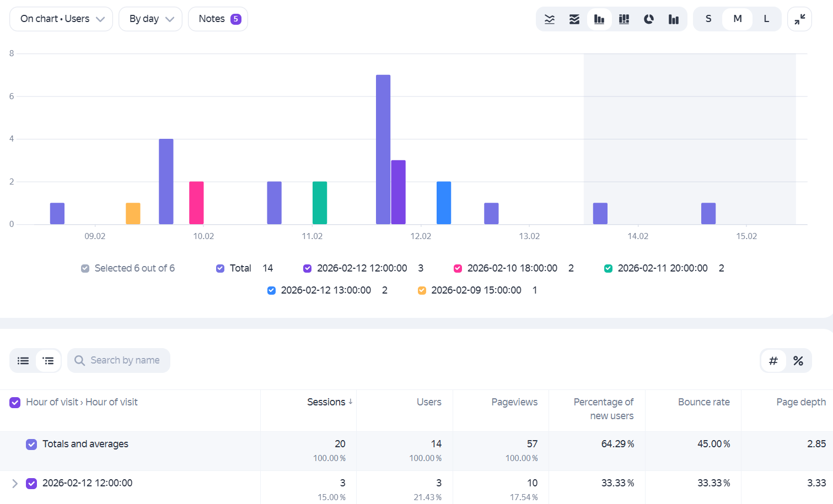Select the S chart size
833x504 pixels.
point(708,19)
